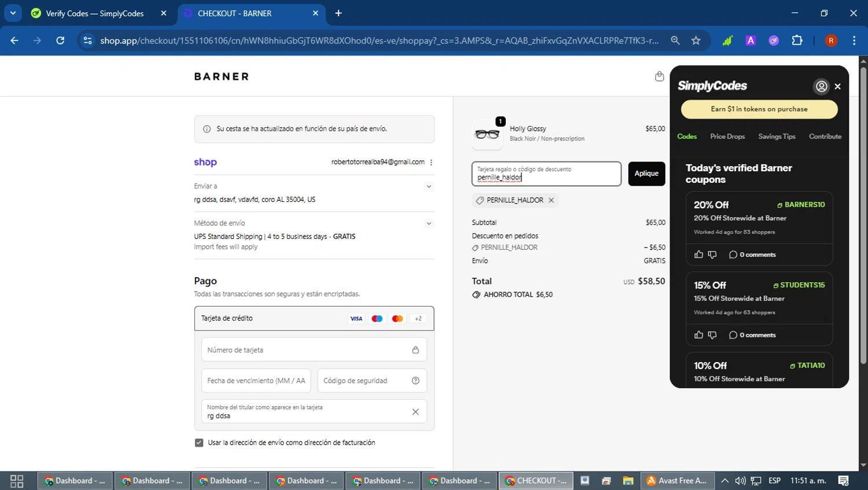Viewport: 868px width, 490px height.
Task: Click the green extension icon in toolbar
Action: tap(727, 40)
